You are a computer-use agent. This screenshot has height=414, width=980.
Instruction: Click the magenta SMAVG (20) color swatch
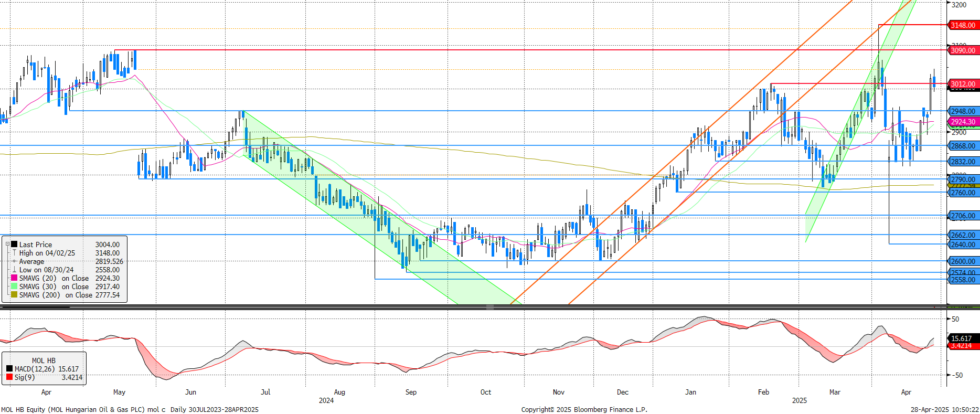pos(14,278)
